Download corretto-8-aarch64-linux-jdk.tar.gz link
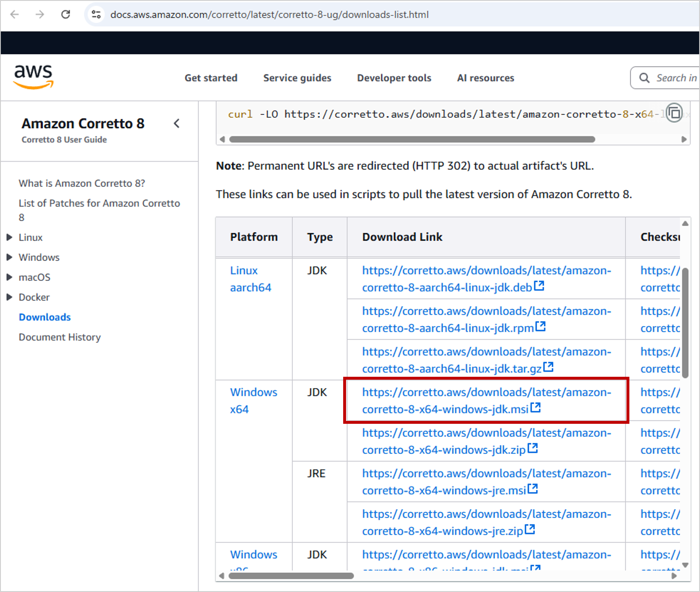 point(486,360)
